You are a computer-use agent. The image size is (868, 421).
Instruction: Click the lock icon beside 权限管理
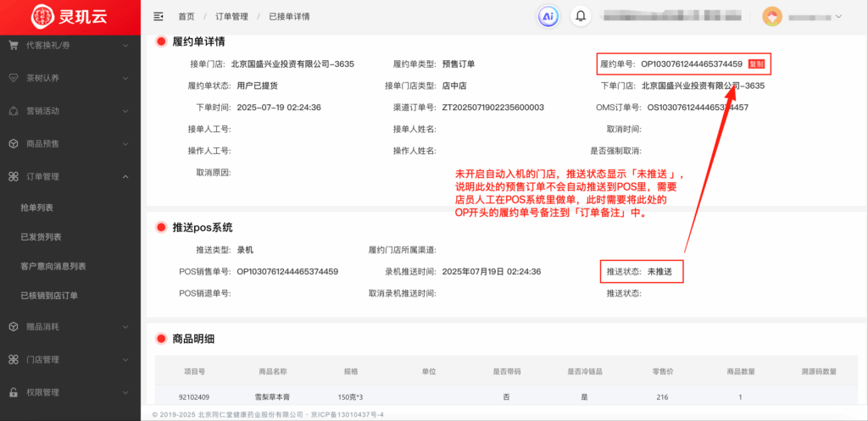[x=14, y=392]
